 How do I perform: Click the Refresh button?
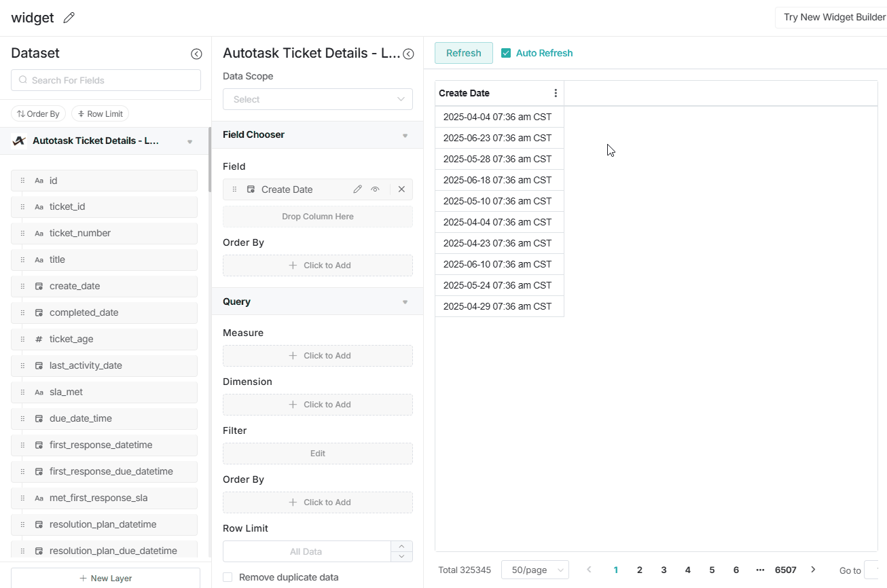[x=463, y=53]
